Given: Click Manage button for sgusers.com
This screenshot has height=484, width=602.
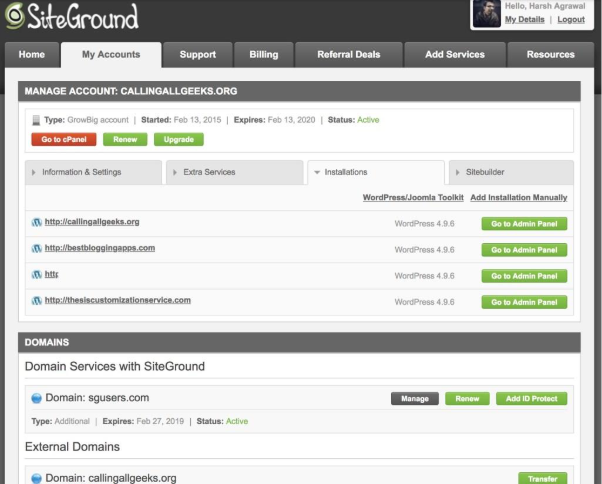Looking at the screenshot, I should click(x=415, y=399).
